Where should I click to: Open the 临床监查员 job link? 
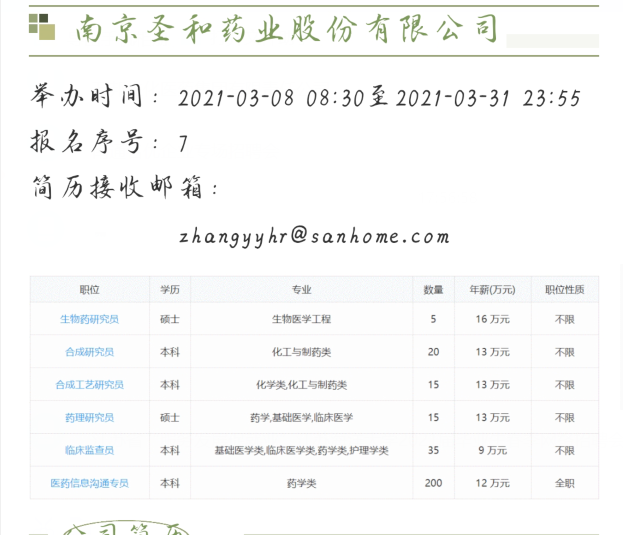click(89, 450)
